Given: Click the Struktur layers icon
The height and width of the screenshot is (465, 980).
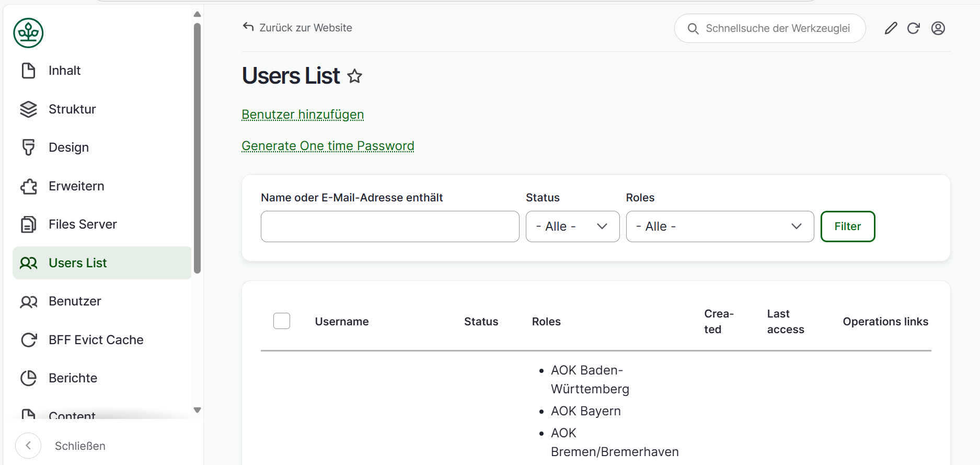Looking at the screenshot, I should click(x=29, y=109).
